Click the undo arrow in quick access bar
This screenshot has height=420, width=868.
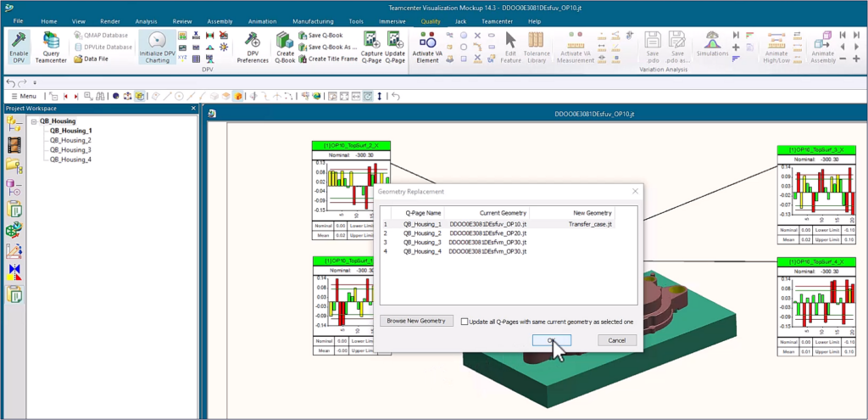pyautogui.click(x=10, y=82)
